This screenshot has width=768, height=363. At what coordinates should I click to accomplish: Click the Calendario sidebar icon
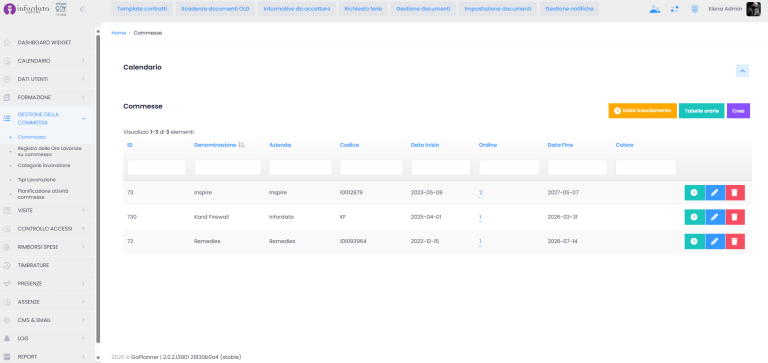[x=7, y=61]
